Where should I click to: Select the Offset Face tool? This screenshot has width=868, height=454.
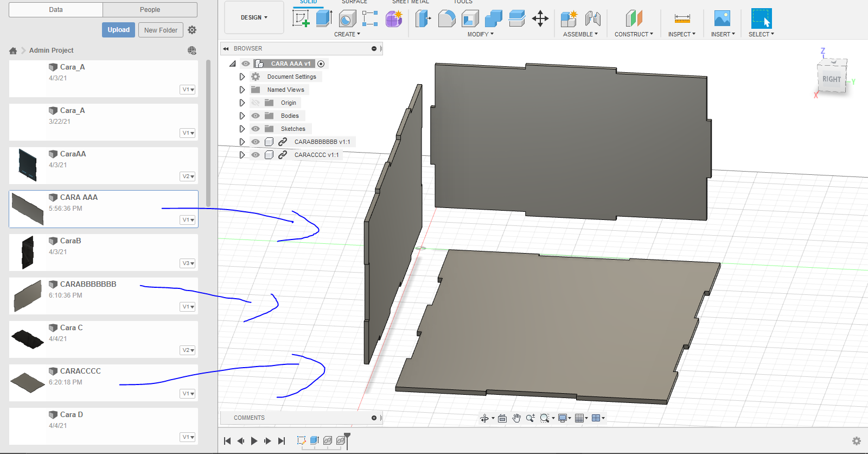coord(517,18)
